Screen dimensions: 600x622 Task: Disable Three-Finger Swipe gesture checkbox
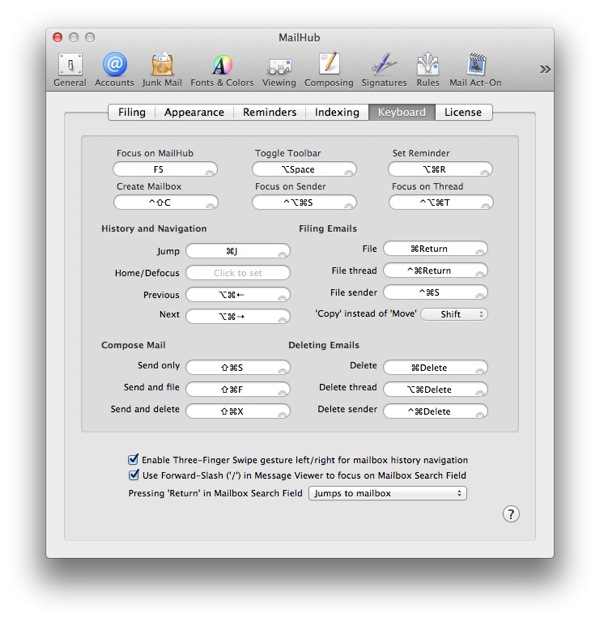134,459
